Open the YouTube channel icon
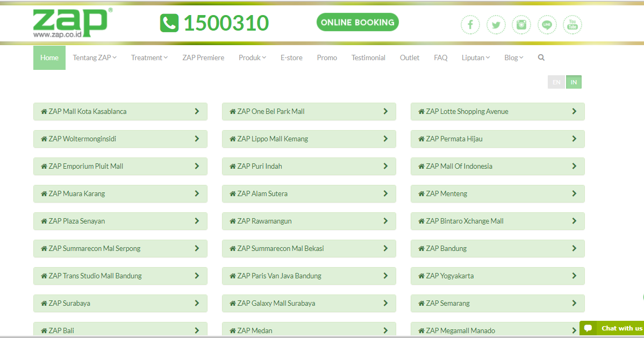The height and width of the screenshot is (338, 644). point(572,25)
